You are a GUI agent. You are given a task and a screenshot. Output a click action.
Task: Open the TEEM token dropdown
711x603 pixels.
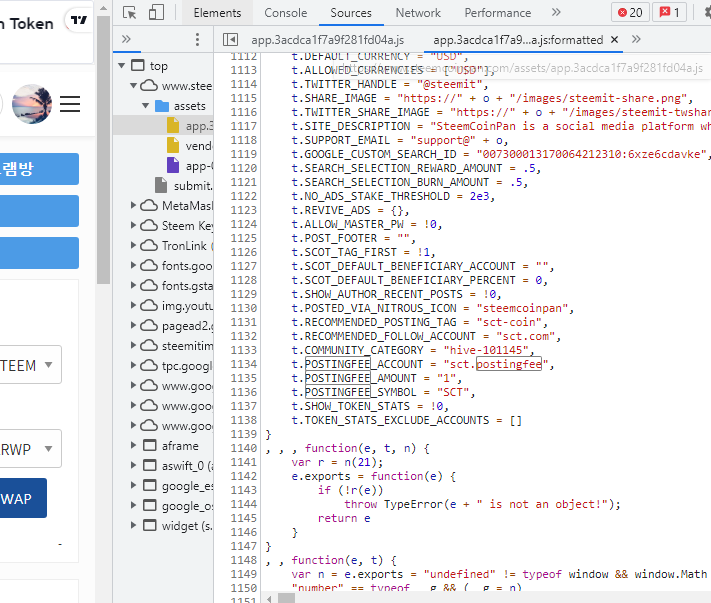click(30, 365)
